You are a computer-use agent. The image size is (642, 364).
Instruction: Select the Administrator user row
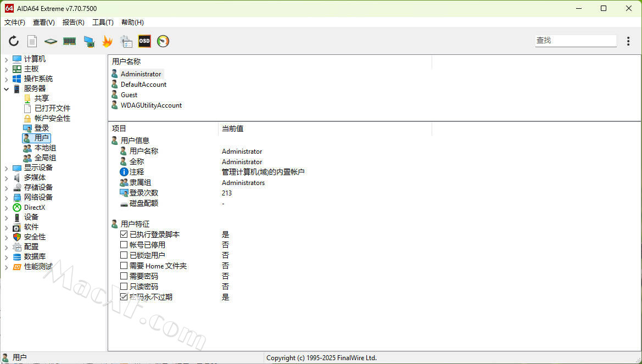141,74
